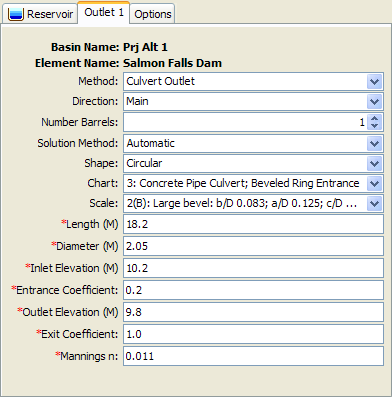The width and height of the screenshot is (392, 397).
Task: Click the Automatic solution method value
Action: [151, 143]
